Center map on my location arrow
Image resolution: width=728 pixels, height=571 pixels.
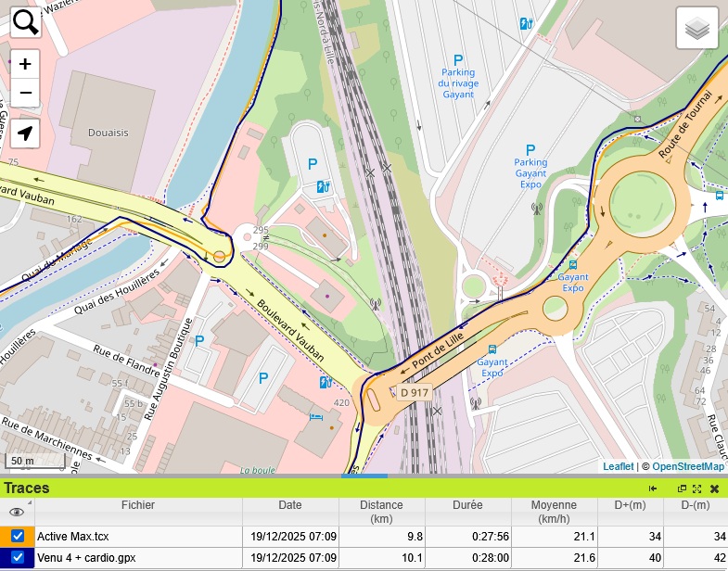coord(25,133)
